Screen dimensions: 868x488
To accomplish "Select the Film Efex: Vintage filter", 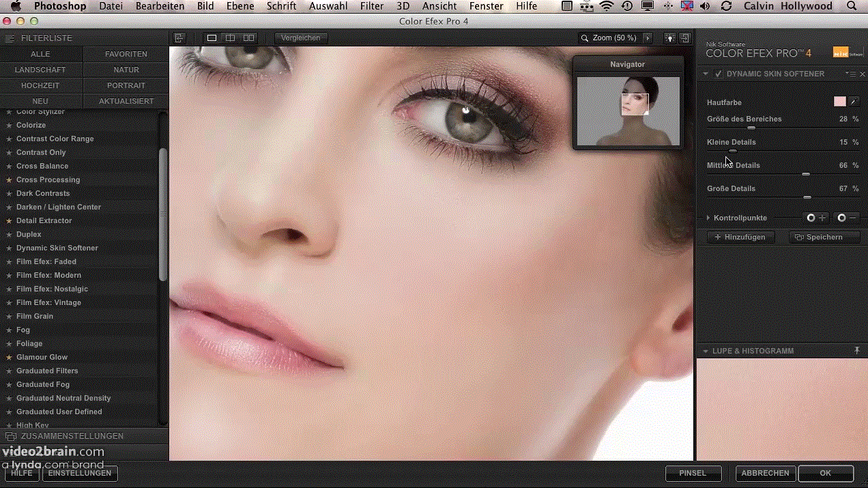I will [48, 302].
